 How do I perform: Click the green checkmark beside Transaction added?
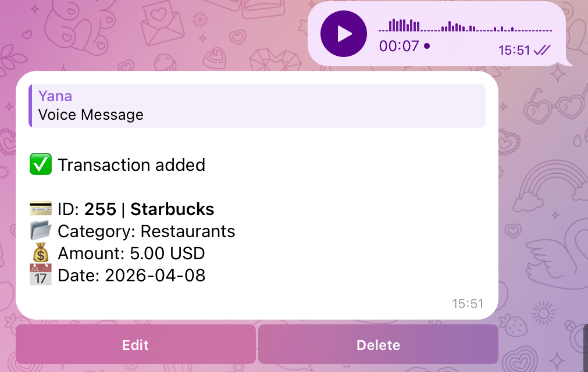click(40, 164)
